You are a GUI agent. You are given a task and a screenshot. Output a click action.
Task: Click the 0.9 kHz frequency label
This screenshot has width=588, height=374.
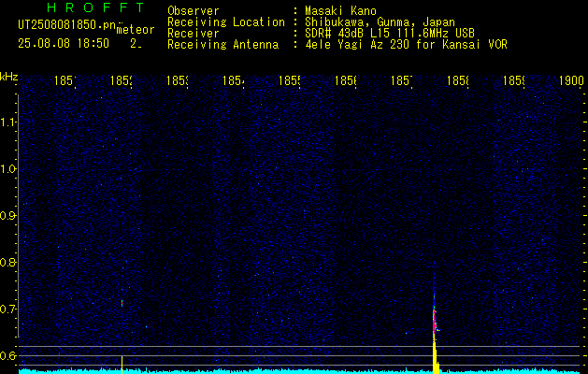[x=7, y=215]
